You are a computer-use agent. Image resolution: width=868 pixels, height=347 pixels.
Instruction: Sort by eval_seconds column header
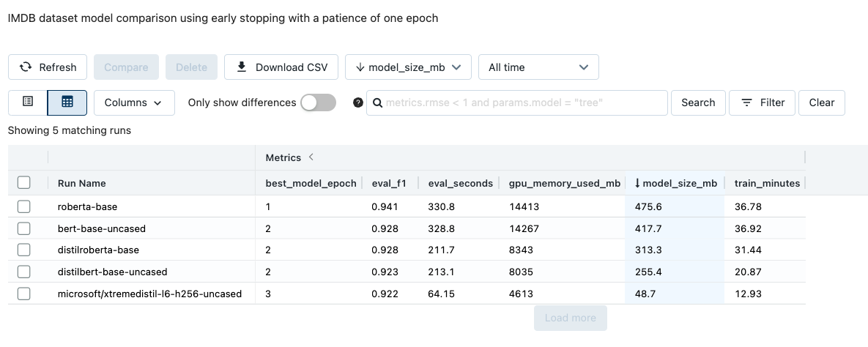point(461,183)
